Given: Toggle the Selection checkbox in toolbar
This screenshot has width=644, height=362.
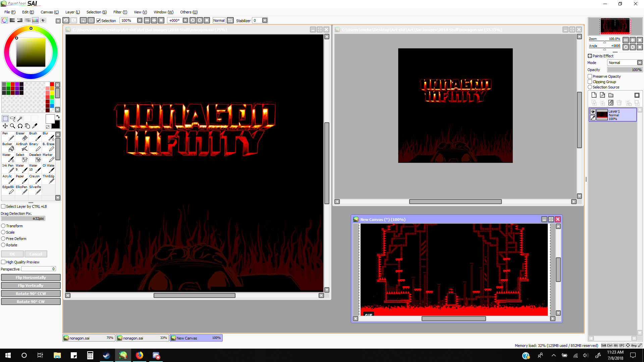Looking at the screenshot, I should click(98, 21).
